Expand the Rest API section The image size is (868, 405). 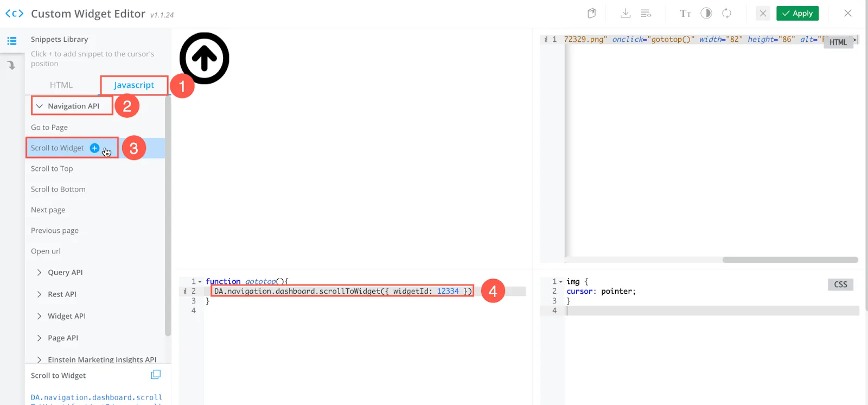click(56, 294)
